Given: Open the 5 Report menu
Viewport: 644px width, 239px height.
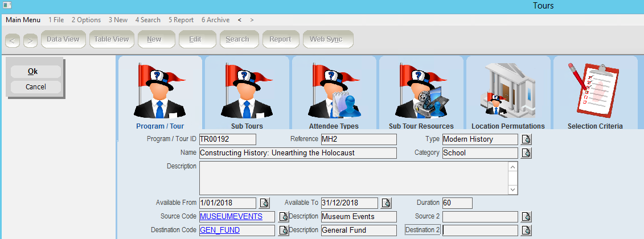Looking at the screenshot, I should click(x=181, y=20).
